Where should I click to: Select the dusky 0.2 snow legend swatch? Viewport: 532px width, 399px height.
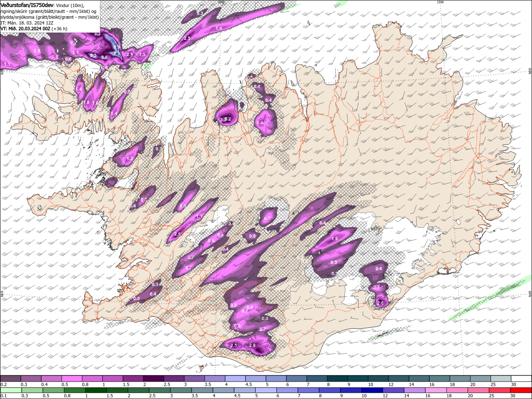(10, 379)
